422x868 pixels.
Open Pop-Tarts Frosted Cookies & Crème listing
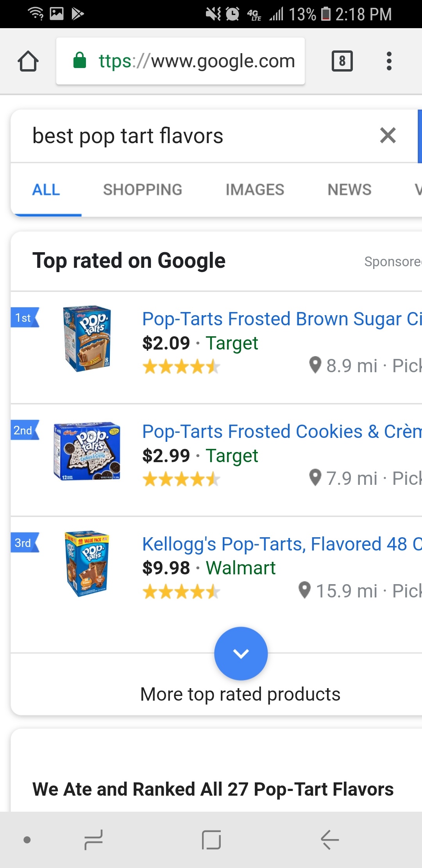click(281, 432)
